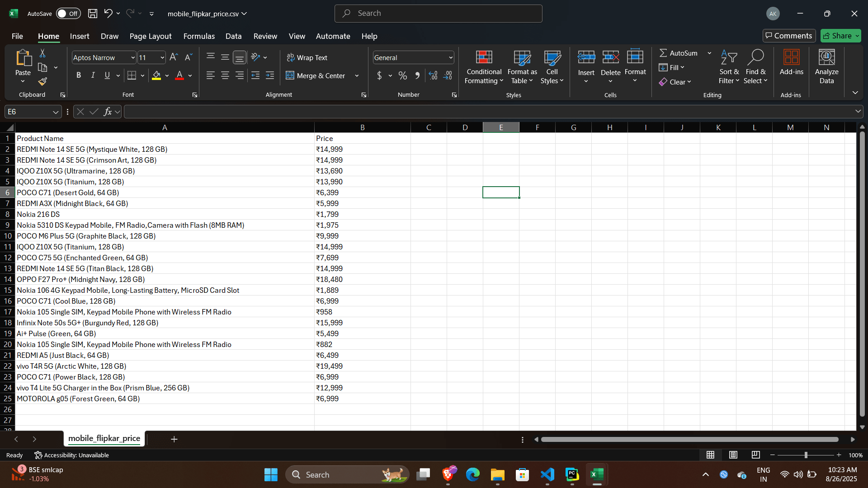Click the yellow Fill Color swatch
Viewport: 868px width, 488px height.
click(x=156, y=75)
